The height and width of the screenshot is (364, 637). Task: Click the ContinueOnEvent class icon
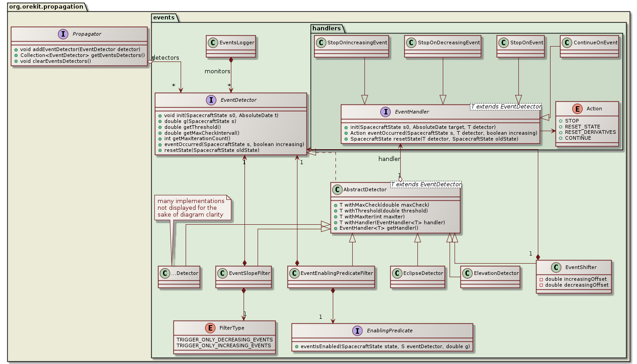coord(566,42)
